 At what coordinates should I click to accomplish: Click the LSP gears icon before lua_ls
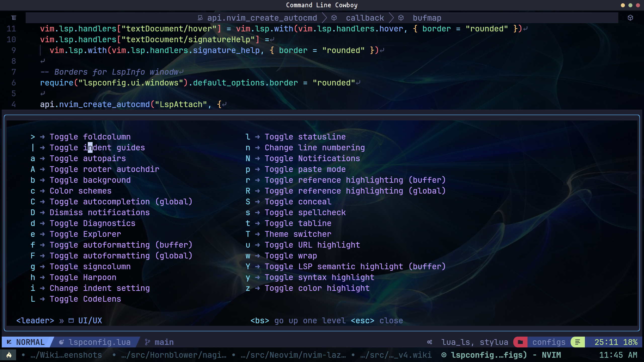pos(430,342)
